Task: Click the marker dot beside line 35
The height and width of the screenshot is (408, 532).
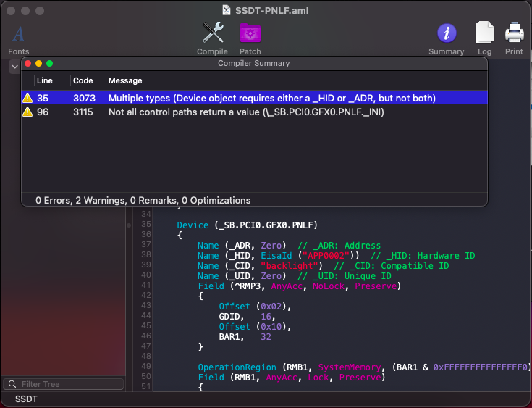Action: (129, 225)
